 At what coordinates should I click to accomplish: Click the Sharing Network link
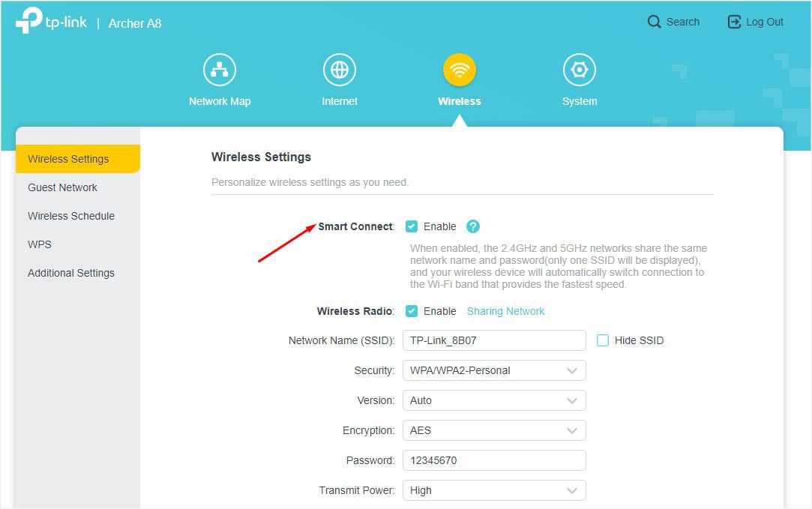click(x=505, y=311)
